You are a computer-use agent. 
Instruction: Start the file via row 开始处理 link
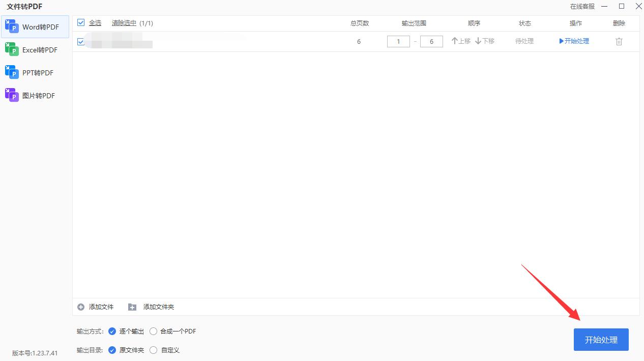[574, 41]
